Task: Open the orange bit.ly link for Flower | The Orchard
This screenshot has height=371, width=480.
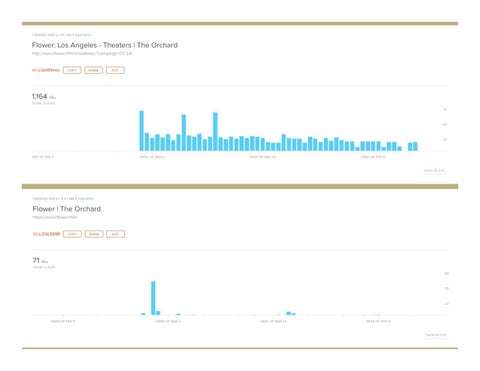Action: click(x=46, y=234)
